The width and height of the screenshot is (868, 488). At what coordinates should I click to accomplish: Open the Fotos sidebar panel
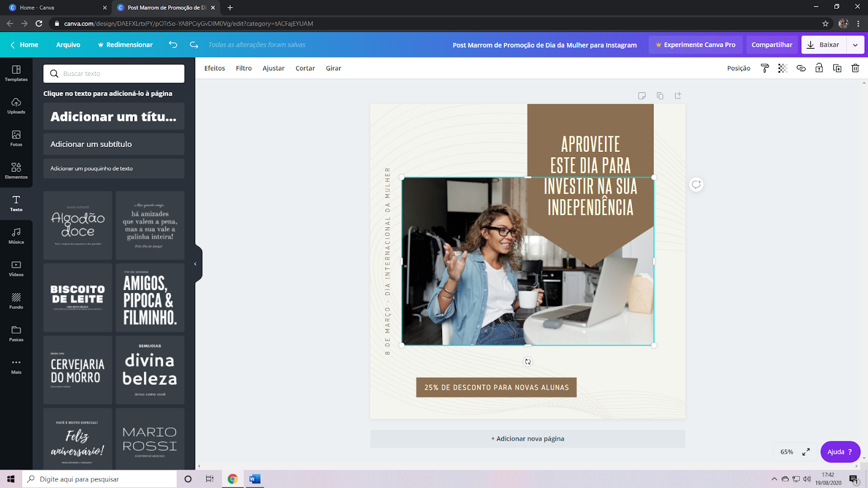tap(16, 138)
